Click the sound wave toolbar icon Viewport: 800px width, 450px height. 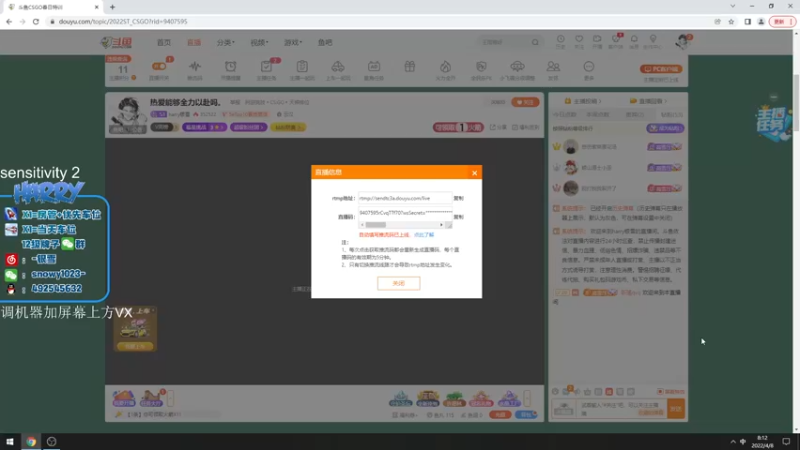pos(195,66)
